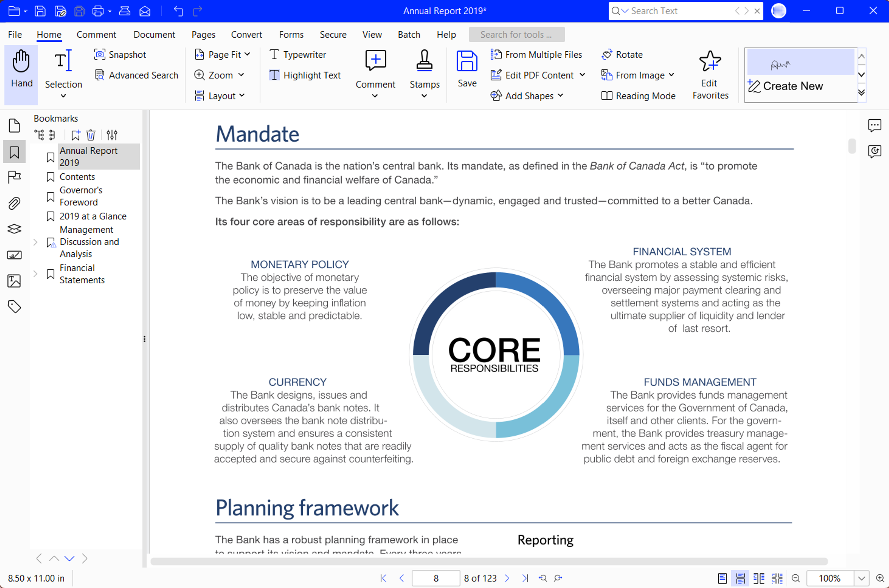
Task: Click the Print icon in title bar
Action: pyautogui.click(x=98, y=11)
